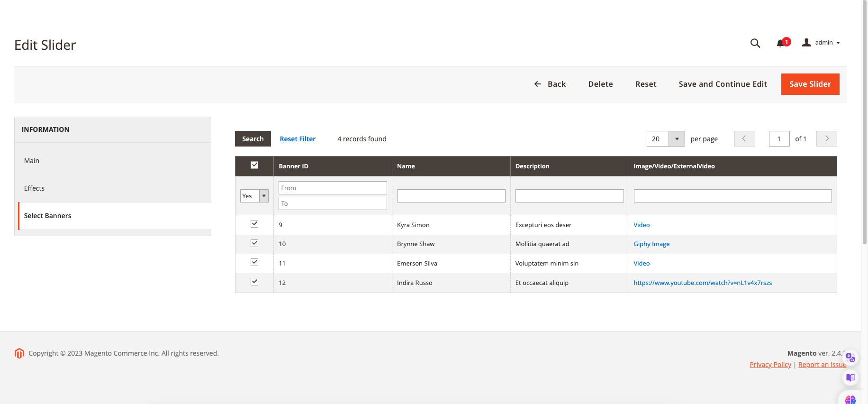
Task: Open the Report an Issue link
Action: [822, 365]
